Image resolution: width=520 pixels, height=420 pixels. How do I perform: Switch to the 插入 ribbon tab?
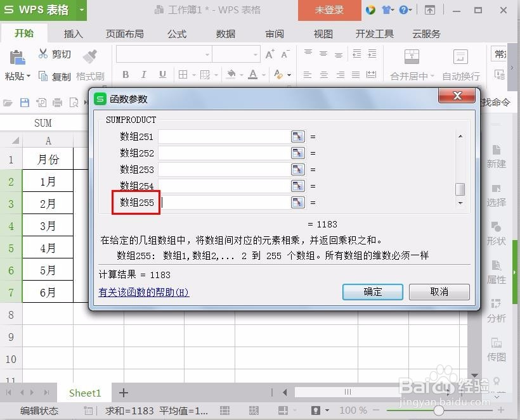click(73, 34)
